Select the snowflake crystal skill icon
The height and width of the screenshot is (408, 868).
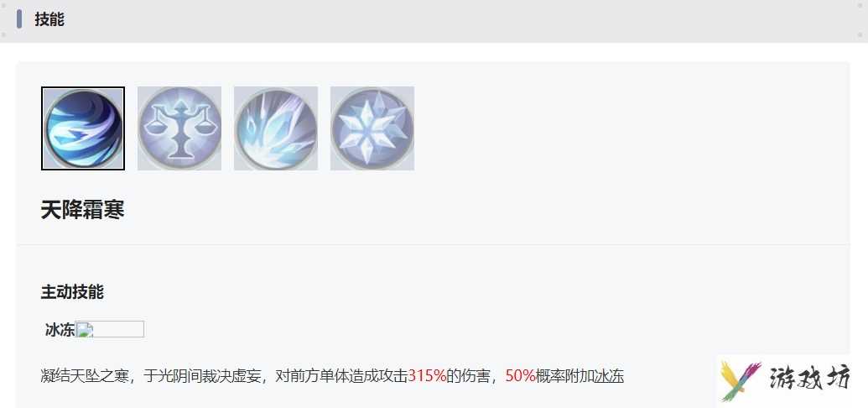372,128
